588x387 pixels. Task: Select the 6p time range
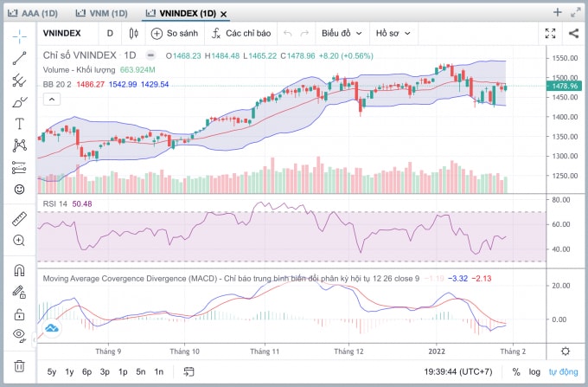click(x=87, y=372)
